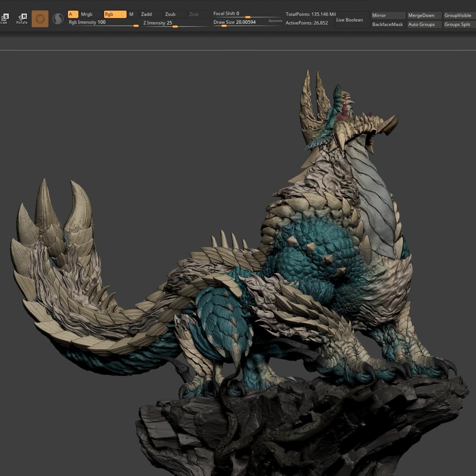Click the Rgb Intensity slider
Screen dimensions: 476x476
[x=104, y=23]
